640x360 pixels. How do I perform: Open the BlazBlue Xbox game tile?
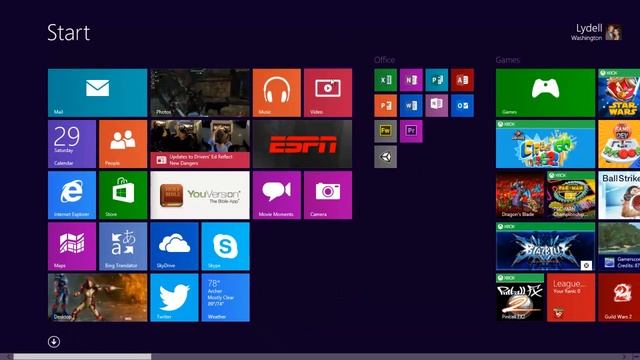click(545, 247)
